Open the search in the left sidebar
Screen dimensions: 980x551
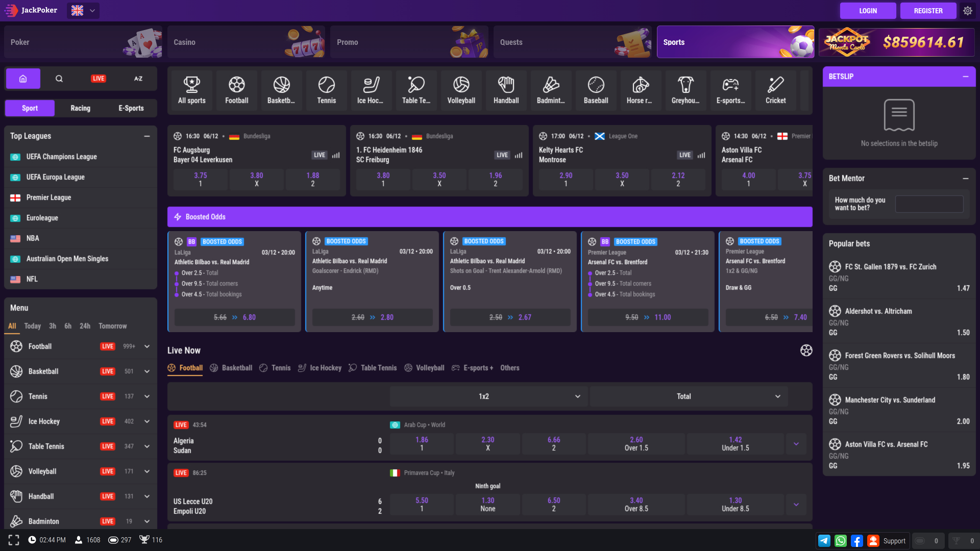[59, 79]
